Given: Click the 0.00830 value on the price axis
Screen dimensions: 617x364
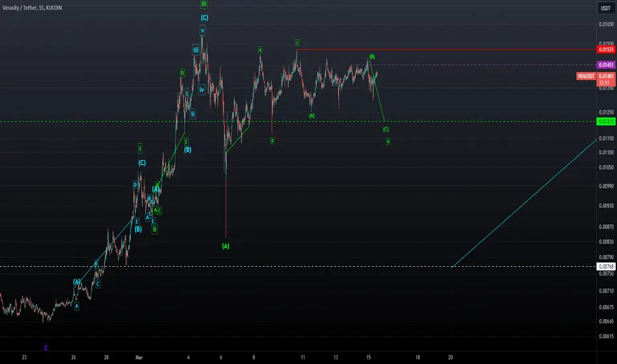Looking at the screenshot, I should (x=606, y=242).
